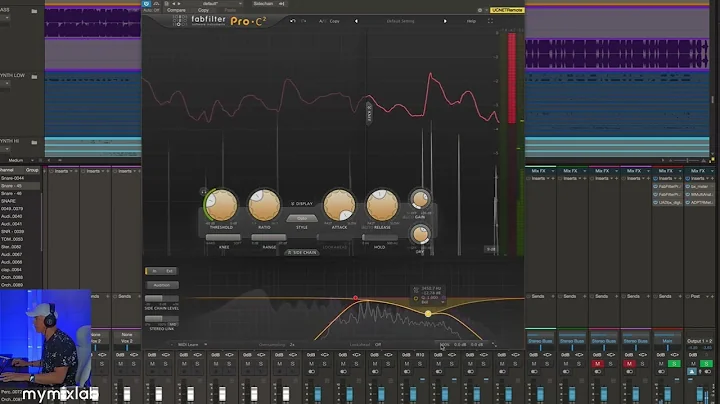Click the Group column header

(x=32, y=170)
